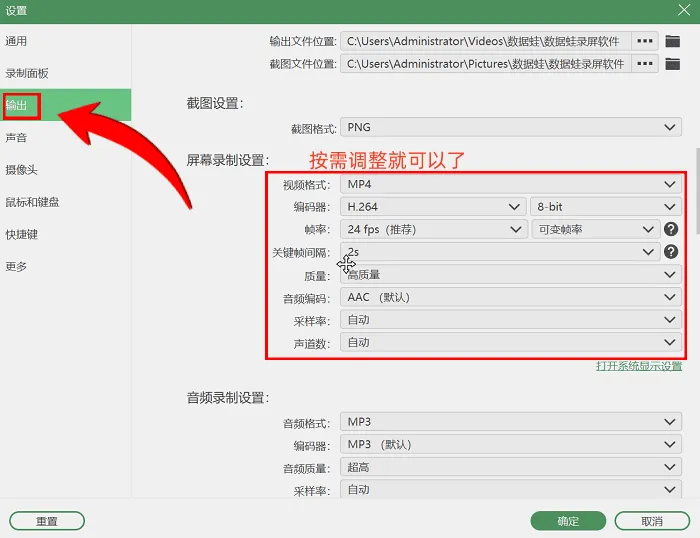Switch to the 鼠标和键盘 settings tab
Image resolution: width=700 pixels, height=538 pixels.
coord(66,202)
